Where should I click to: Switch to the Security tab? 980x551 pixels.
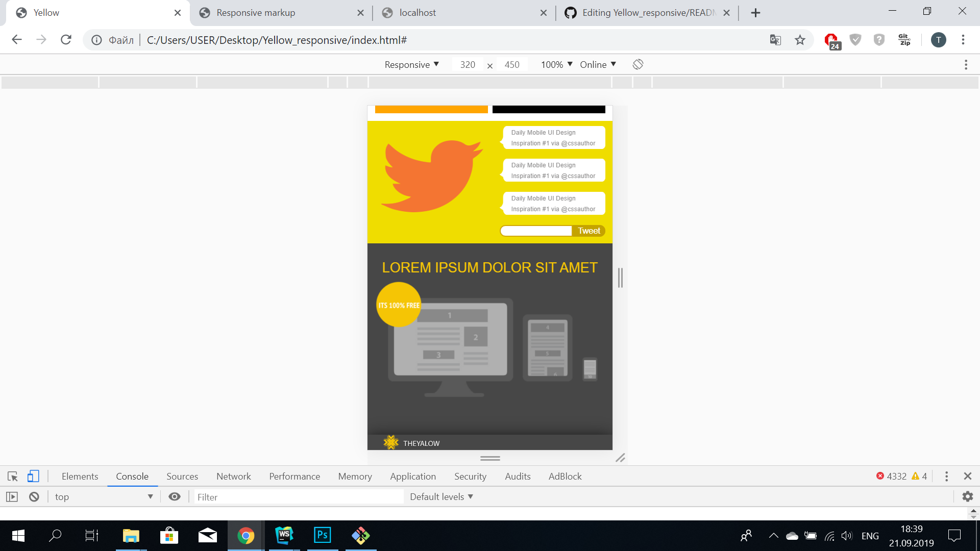coord(470,476)
